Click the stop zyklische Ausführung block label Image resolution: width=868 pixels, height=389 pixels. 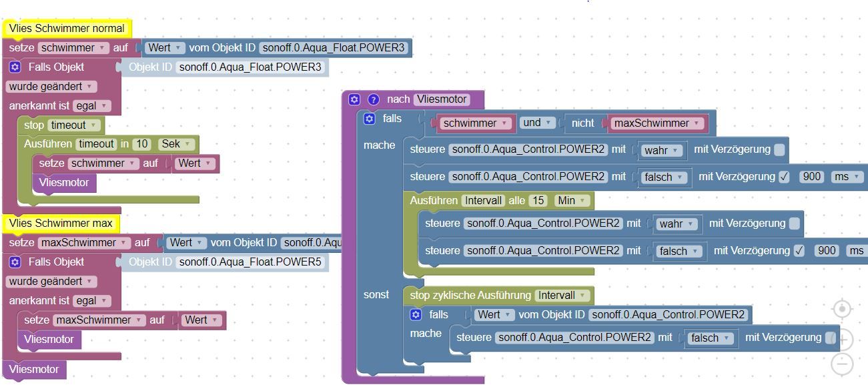[470, 295]
